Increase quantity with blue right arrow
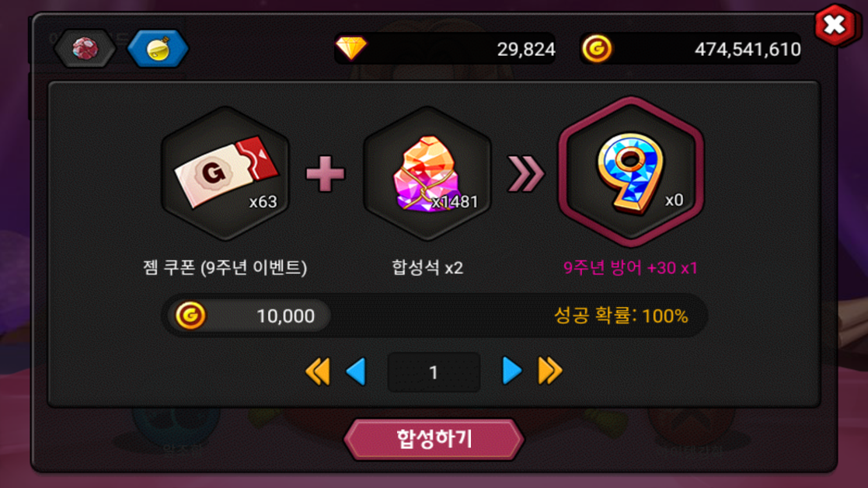 pyautogui.click(x=512, y=371)
